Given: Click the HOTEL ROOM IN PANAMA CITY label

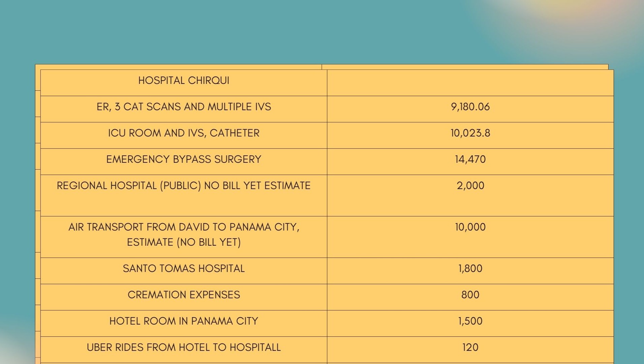Looking at the screenshot, I should click(x=184, y=321).
